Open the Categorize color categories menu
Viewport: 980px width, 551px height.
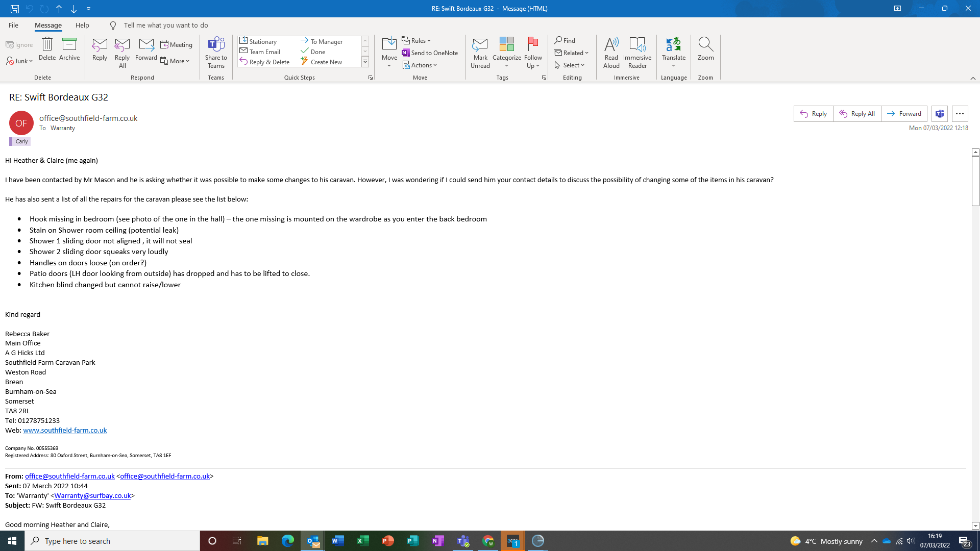coord(506,52)
